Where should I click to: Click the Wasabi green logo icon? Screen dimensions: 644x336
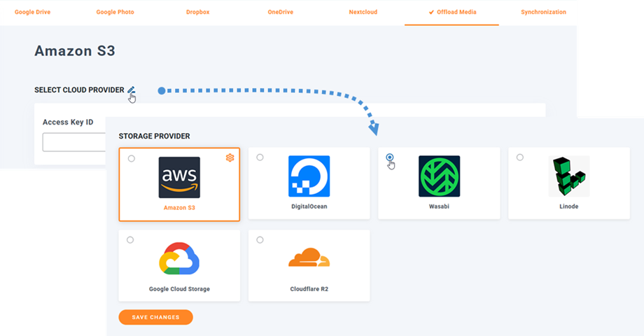click(x=439, y=176)
